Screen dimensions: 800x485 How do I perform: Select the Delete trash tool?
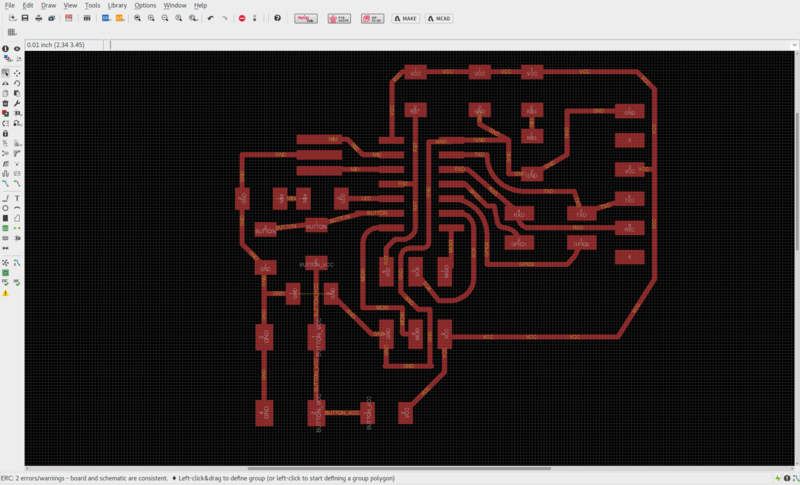click(5, 104)
